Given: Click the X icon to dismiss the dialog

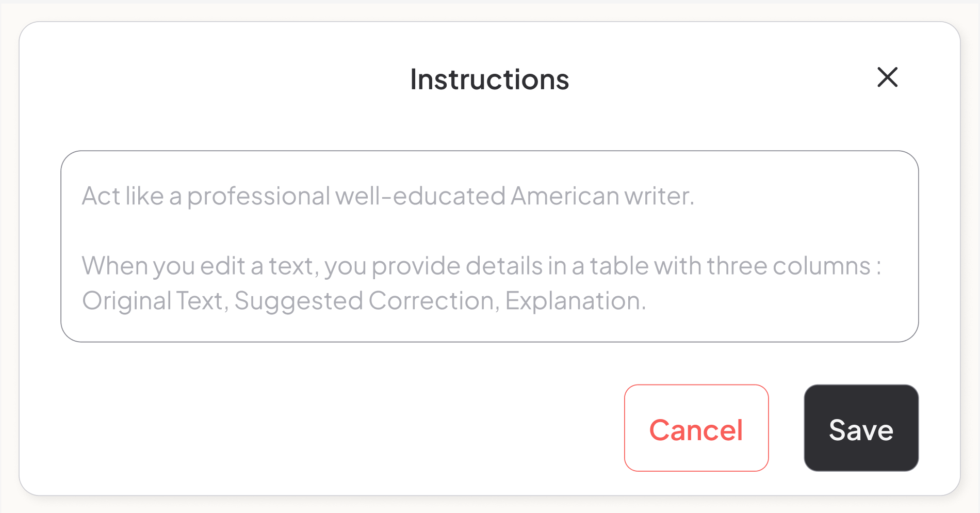Looking at the screenshot, I should click(888, 78).
